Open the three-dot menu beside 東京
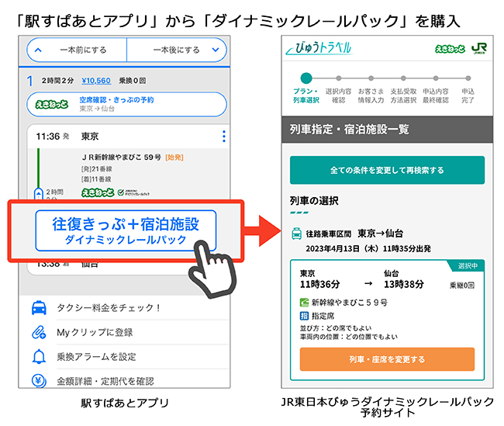 tap(224, 137)
